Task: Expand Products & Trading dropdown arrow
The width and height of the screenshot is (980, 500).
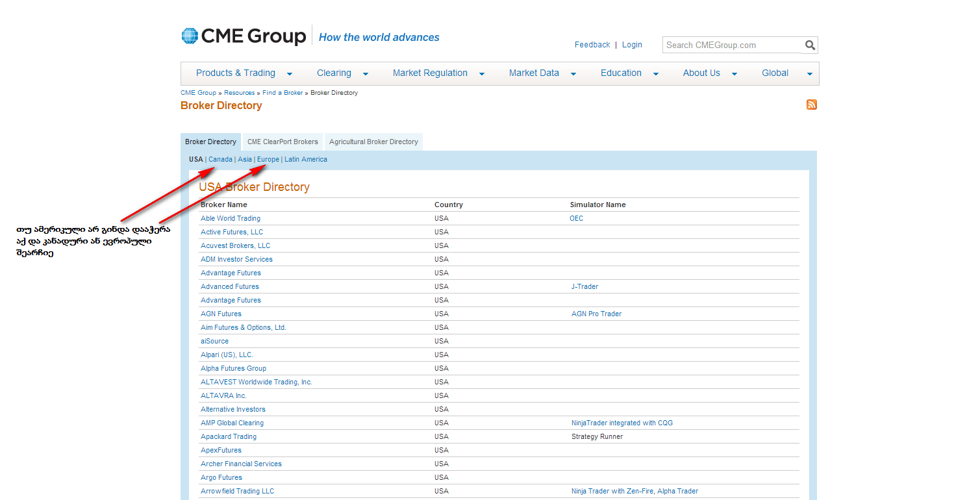Action: pyautogui.click(x=290, y=74)
